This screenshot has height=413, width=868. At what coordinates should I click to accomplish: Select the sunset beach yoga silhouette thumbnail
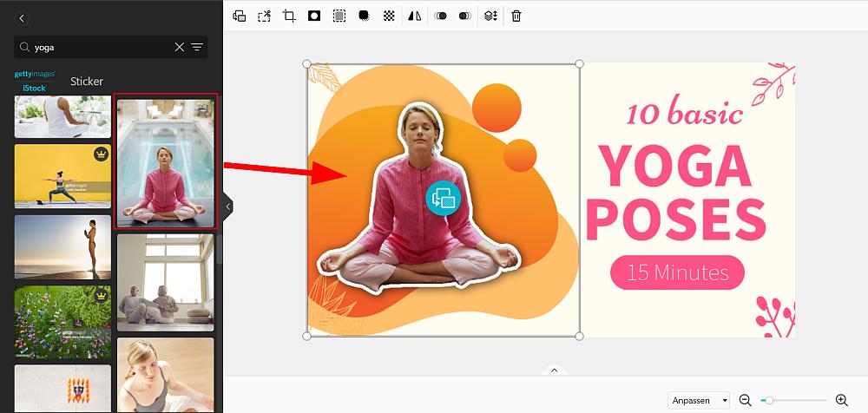[x=62, y=247]
